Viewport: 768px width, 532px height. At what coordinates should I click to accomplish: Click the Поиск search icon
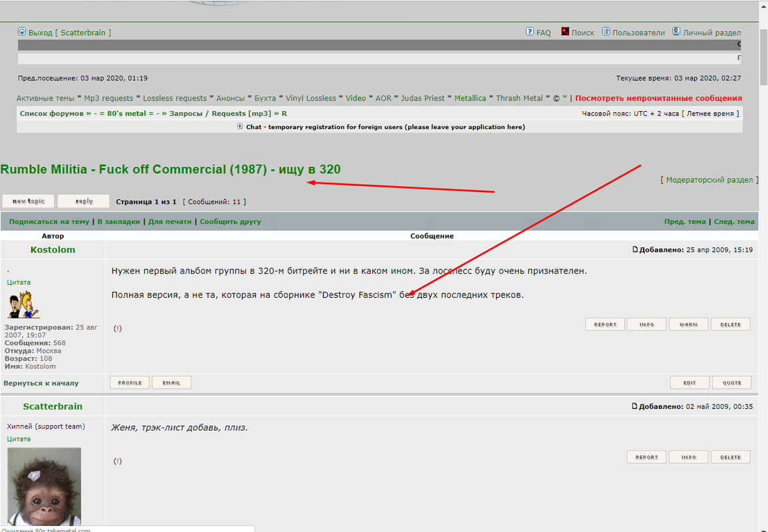565,31
